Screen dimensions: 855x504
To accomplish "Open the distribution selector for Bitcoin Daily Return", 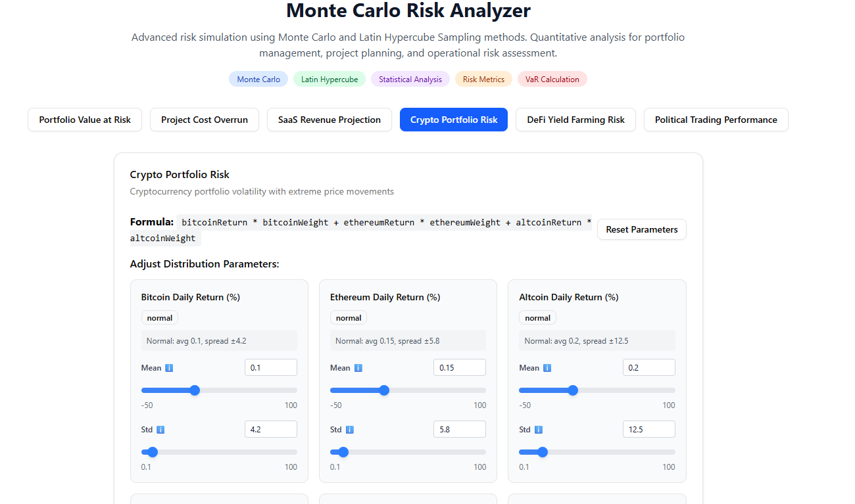I will [x=159, y=317].
